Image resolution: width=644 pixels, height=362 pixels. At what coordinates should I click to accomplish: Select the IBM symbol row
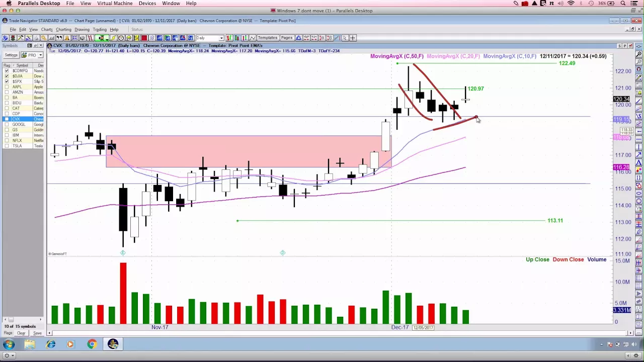tap(23, 135)
